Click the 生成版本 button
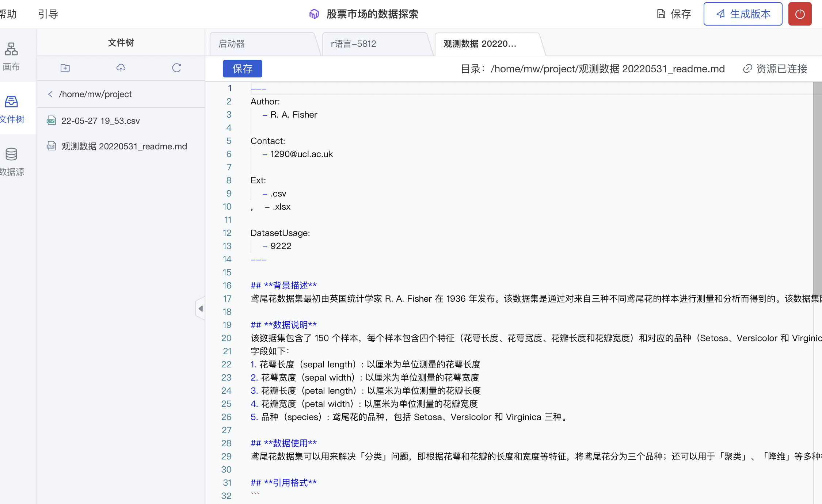822x504 pixels. pos(743,14)
